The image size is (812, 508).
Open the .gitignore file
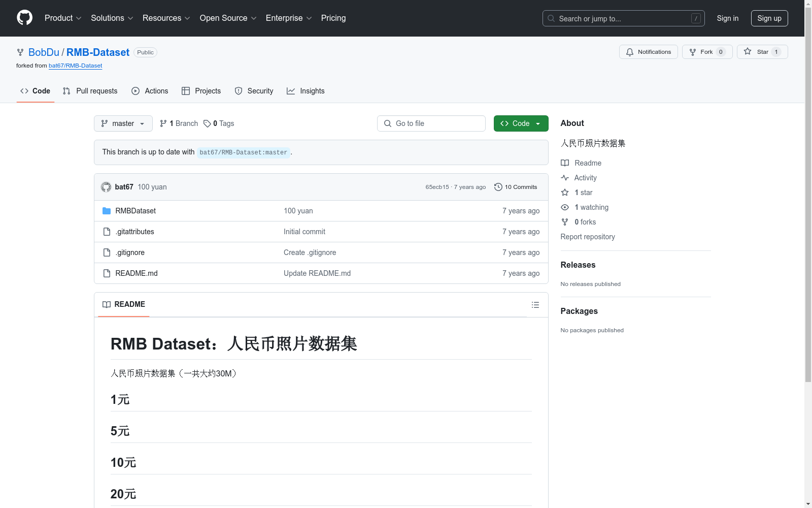(x=130, y=252)
